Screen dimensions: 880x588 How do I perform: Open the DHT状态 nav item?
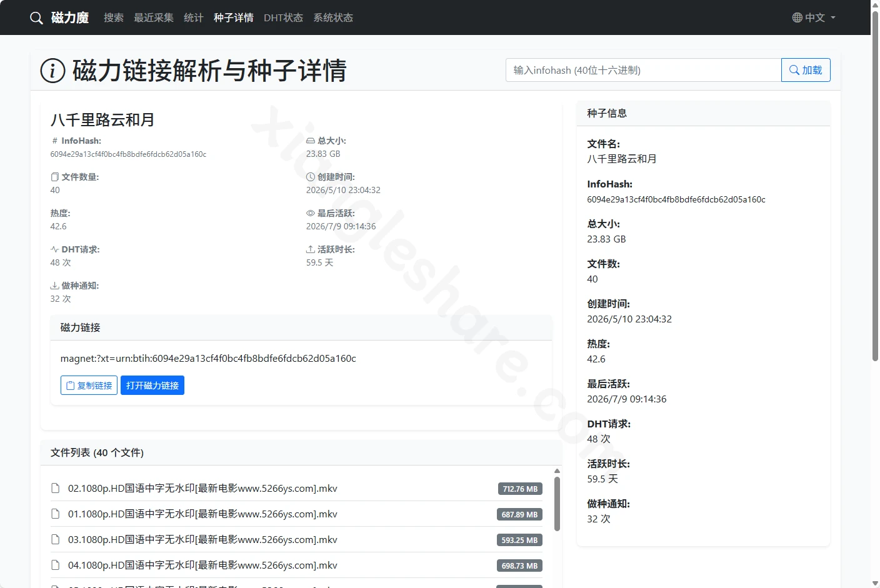coord(283,17)
